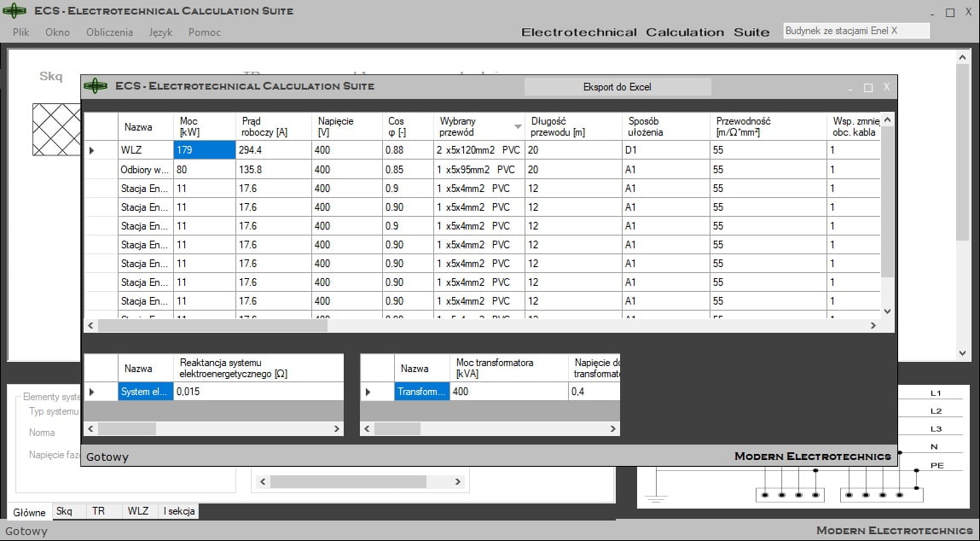The image size is (980, 541).
Task: Switch to the Skq tab
Action: tap(64, 511)
